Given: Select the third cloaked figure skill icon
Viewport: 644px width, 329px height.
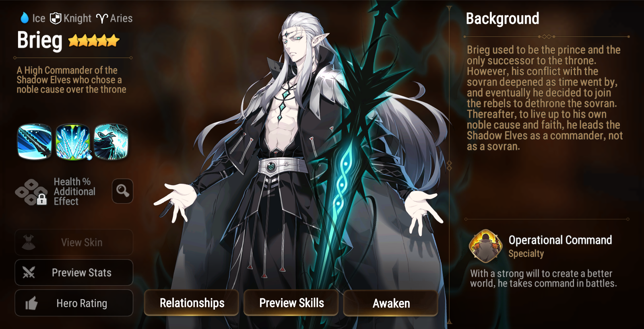Looking at the screenshot, I should tap(111, 142).
